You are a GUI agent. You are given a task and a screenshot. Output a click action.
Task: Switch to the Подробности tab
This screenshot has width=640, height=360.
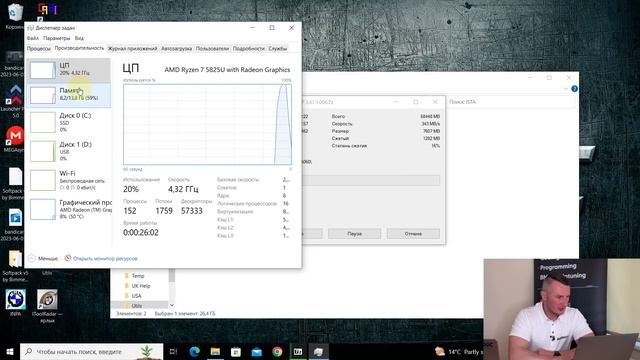pyautogui.click(x=249, y=49)
